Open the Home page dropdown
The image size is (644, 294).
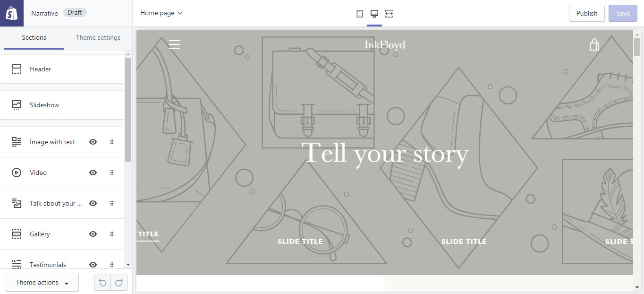click(x=161, y=13)
